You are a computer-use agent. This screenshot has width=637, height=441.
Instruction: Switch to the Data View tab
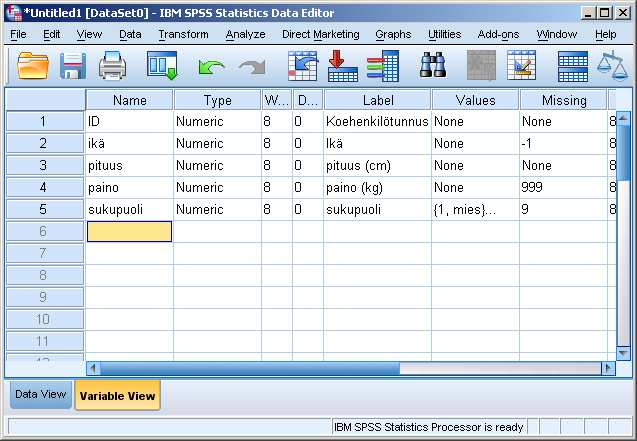pyautogui.click(x=40, y=394)
